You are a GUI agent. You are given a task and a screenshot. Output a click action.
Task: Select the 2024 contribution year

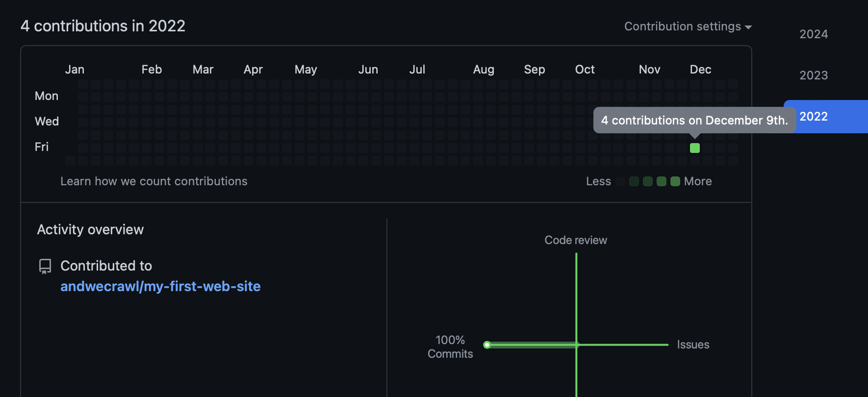tap(814, 34)
